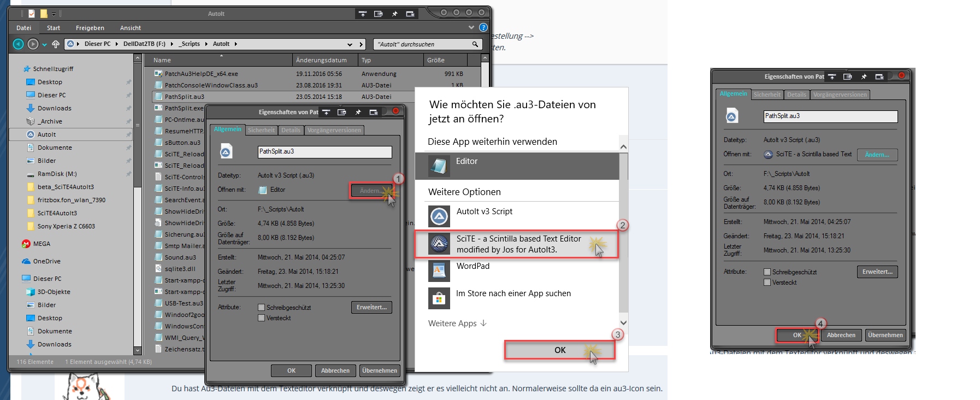Expand the ribbon with the chevron
The height and width of the screenshot is (400, 980).
[x=471, y=27]
